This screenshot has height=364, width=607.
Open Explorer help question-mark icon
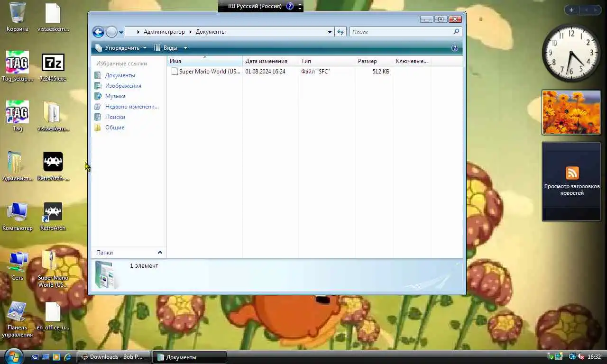(x=455, y=48)
